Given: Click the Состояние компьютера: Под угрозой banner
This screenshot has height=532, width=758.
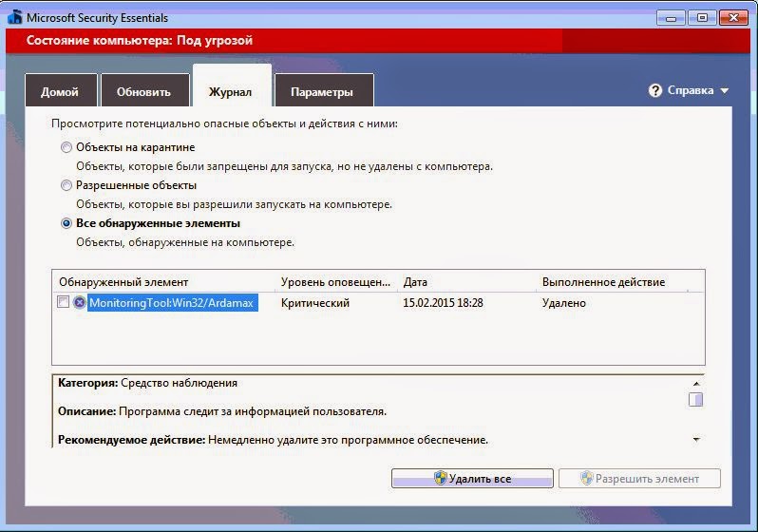Looking at the screenshot, I should (377, 41).
